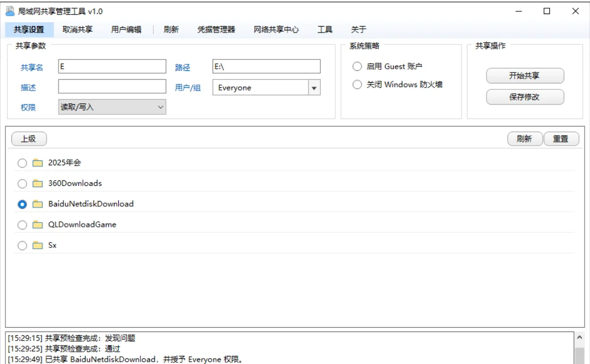The image size is (590, 364).
Task: Click the log scrollbar up arrow
Action: coord(580,337)
